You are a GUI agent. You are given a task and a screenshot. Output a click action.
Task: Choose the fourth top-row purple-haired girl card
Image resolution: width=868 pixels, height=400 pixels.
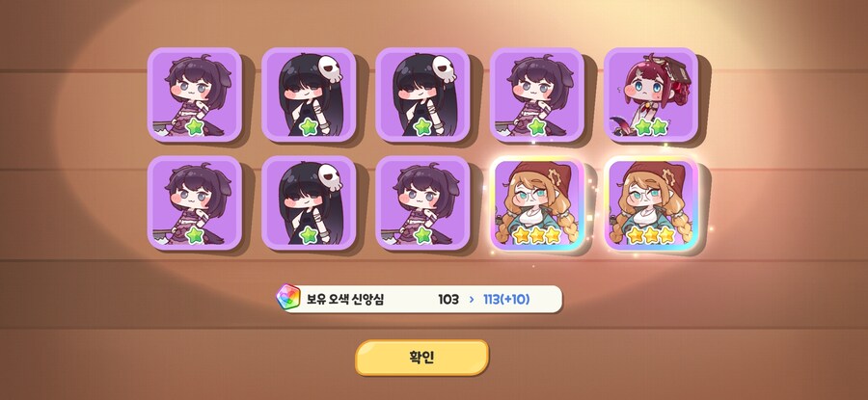(536, 94)
